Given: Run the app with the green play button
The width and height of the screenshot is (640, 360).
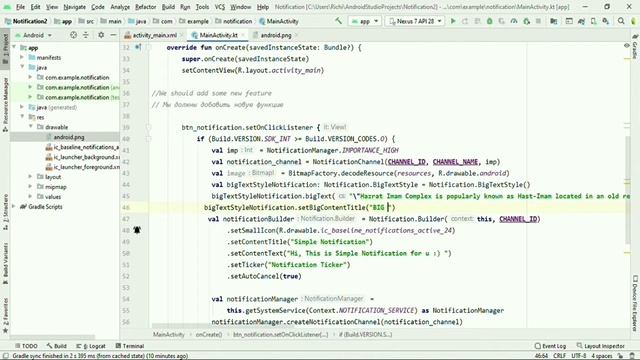Looking at the screenshot, I should tap(453, 21).
